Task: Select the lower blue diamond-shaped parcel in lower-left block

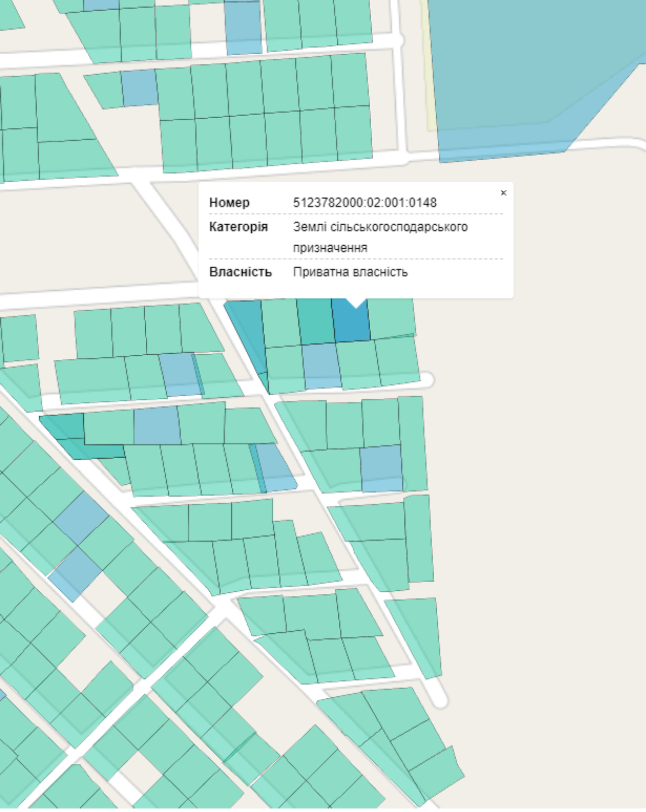Action: (x=75, y=573)
